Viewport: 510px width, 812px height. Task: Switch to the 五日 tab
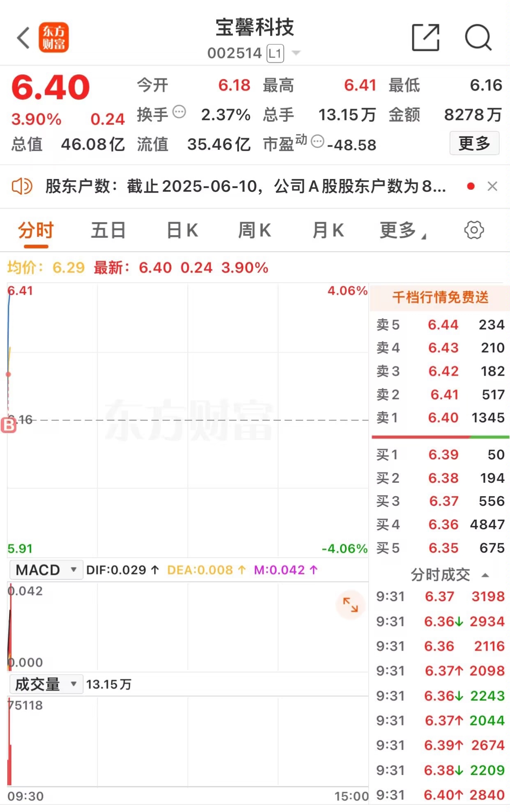click(108, 230)
